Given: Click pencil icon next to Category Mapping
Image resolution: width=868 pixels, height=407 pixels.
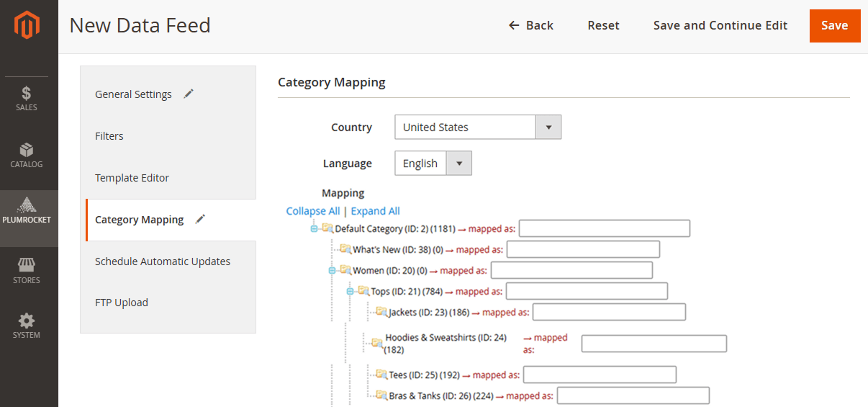Looking at the screenshot, I should 201,219.
